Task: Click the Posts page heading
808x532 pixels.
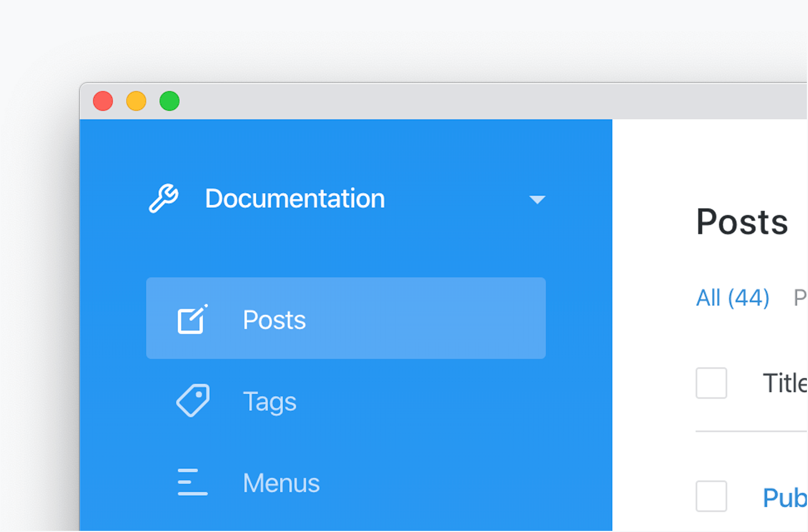Action: [742, 221]
